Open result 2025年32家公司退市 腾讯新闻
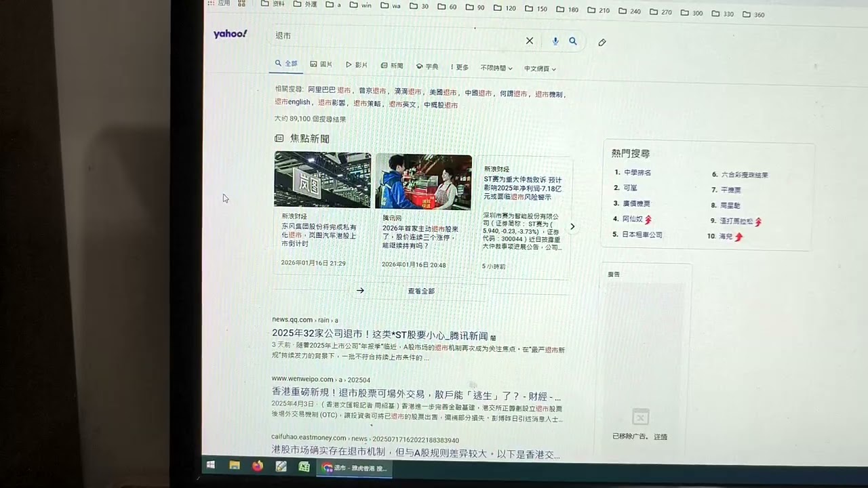The height and width of the screenshot is (488, 868). [380, 335]
